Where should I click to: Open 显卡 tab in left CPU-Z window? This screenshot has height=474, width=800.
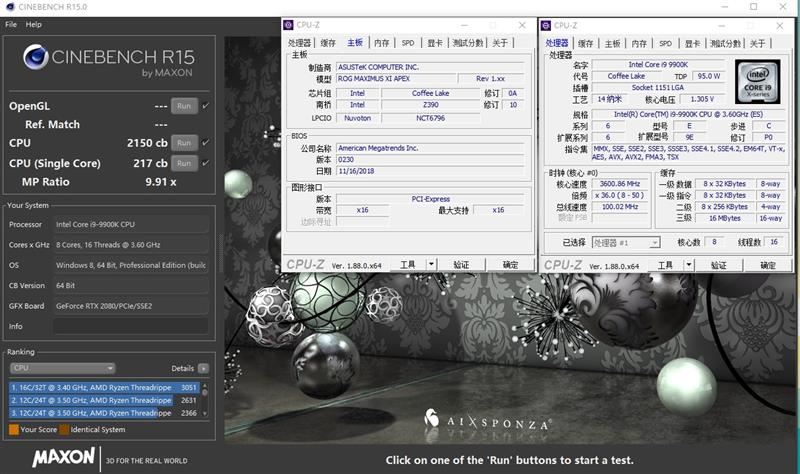[435, 43]
